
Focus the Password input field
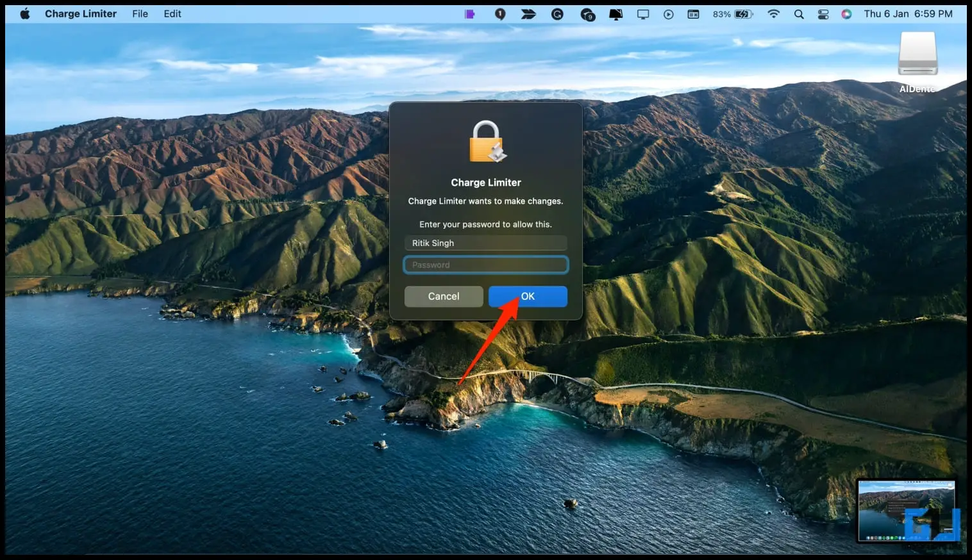(485, 265)
